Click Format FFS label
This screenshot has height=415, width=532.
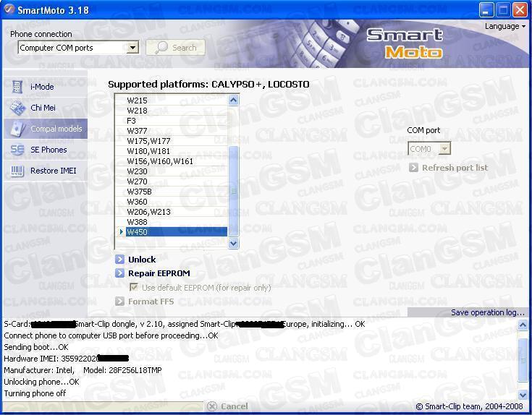151,301
